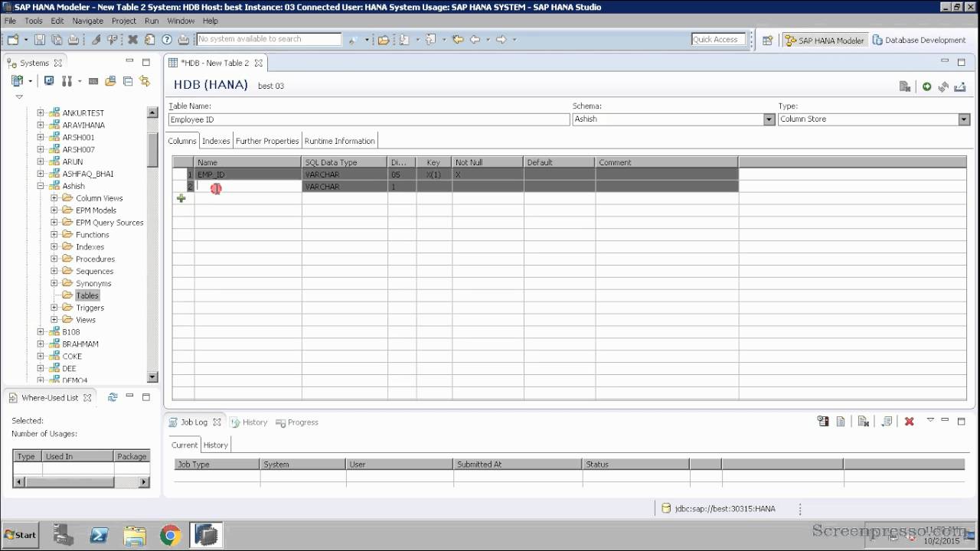Expand the Procedures folder
Screen dimensions: 980x551
click(x=54, y=259)
